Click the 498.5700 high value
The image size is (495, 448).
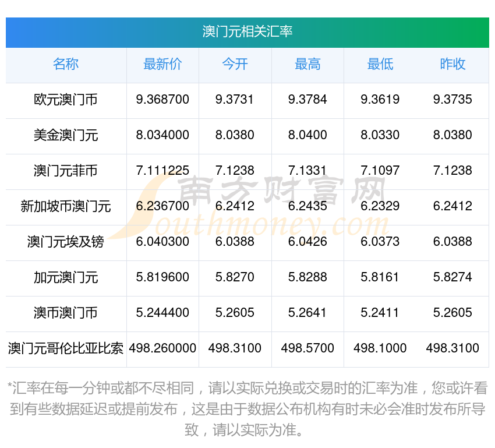pyautogui.click(x=307, y=348)
